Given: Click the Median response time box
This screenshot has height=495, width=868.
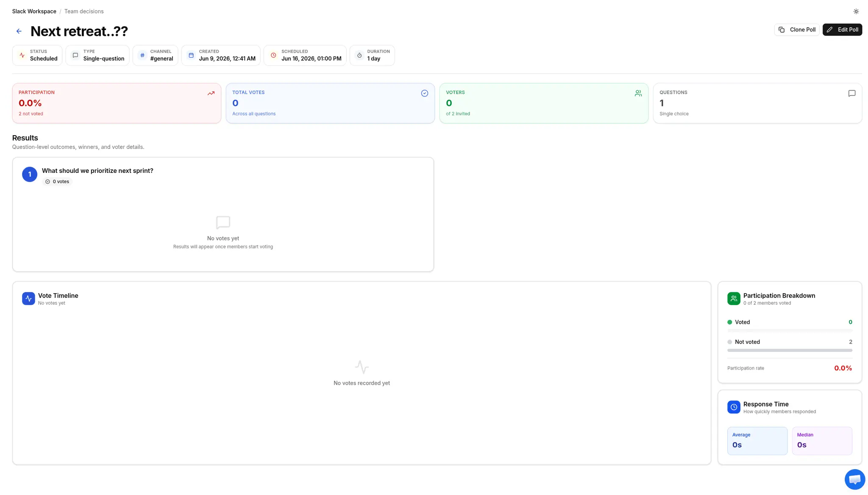Looking at the screenshot, I should pos(822,441).
